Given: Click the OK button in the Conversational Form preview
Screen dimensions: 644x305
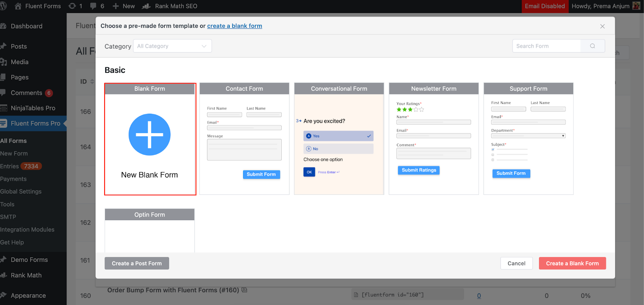Looking at the screenshot, I should click(x=309, y=172).
